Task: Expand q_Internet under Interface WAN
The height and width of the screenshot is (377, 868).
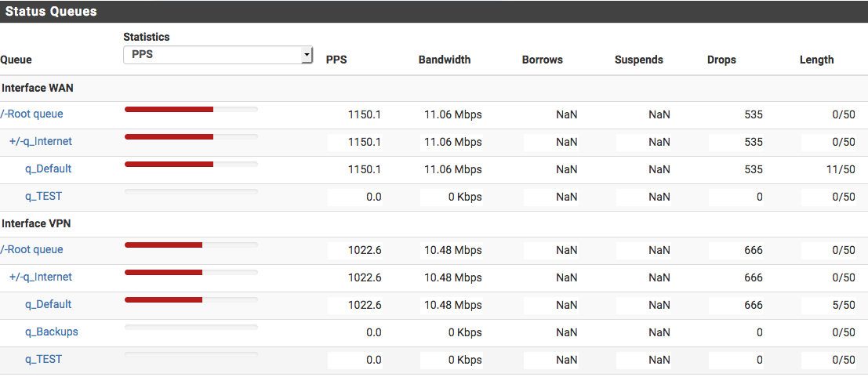Action: [x=41, y=142]
